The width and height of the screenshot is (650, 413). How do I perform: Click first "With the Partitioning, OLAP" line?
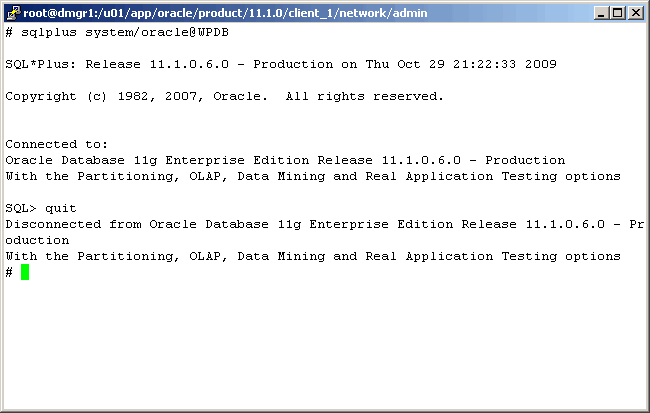[x=313, y=176]
